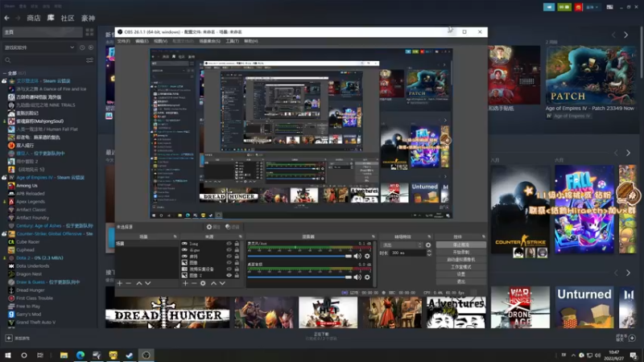The width and height of the screenshot is (644, 362).
Task: Click the ready-to-play filter icon in Steam
Action: (x=91, y=47)
